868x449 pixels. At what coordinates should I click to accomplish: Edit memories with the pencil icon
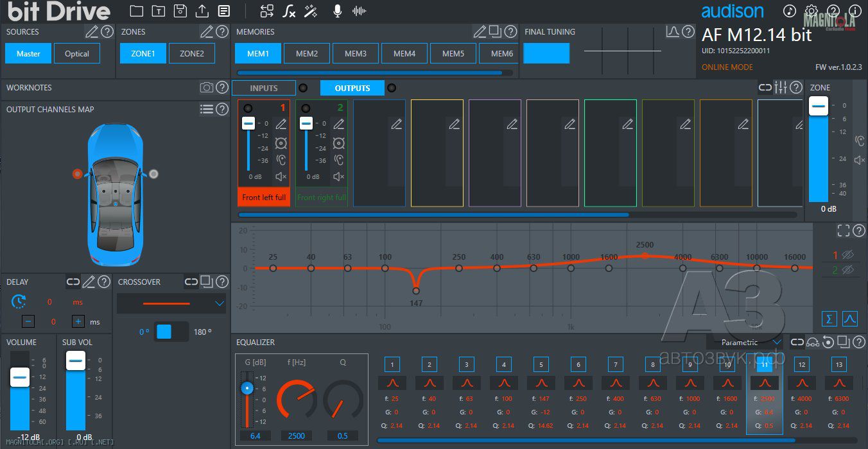click(480, 31)
